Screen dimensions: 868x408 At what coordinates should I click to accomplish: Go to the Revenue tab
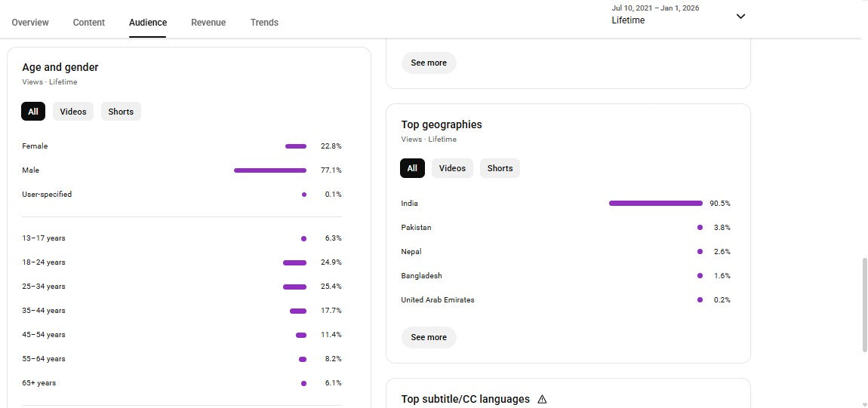(208, 23)
